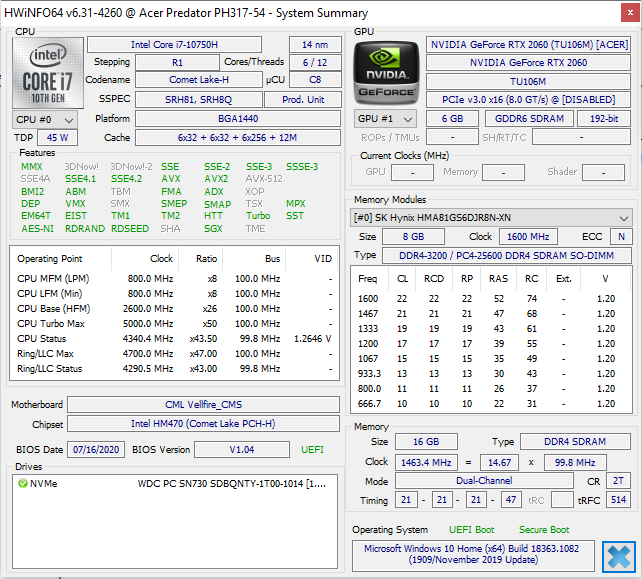Click the 6 / 12 cores/threads field
The height and width of the screenshot is (579, 642).
315,63
